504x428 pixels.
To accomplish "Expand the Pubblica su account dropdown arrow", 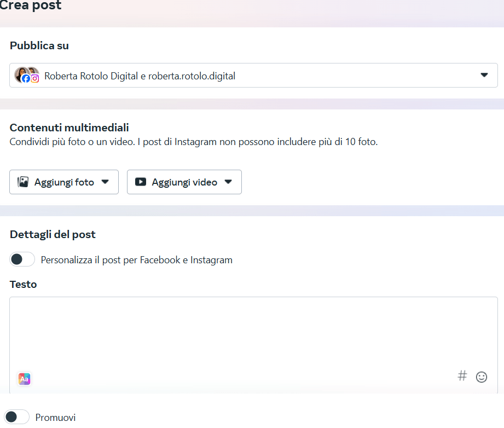I will tap(484, 76).
